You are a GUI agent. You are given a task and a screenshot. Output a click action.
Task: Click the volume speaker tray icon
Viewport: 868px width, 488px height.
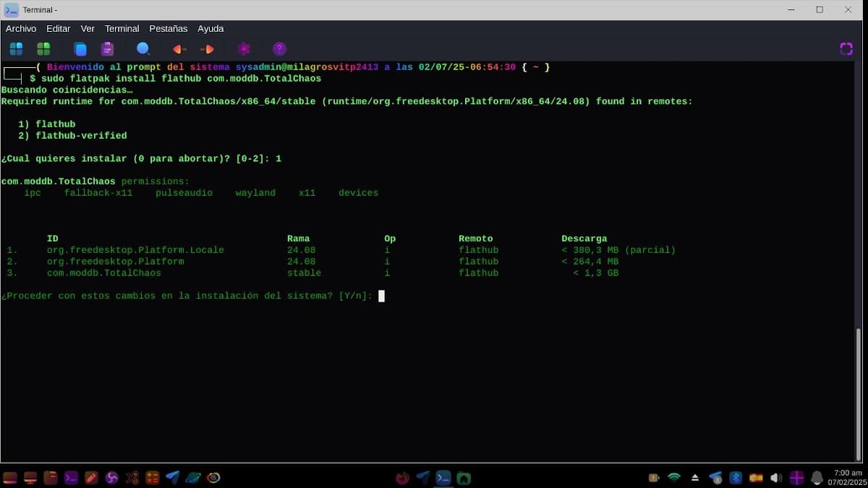[x=776, y=478]
